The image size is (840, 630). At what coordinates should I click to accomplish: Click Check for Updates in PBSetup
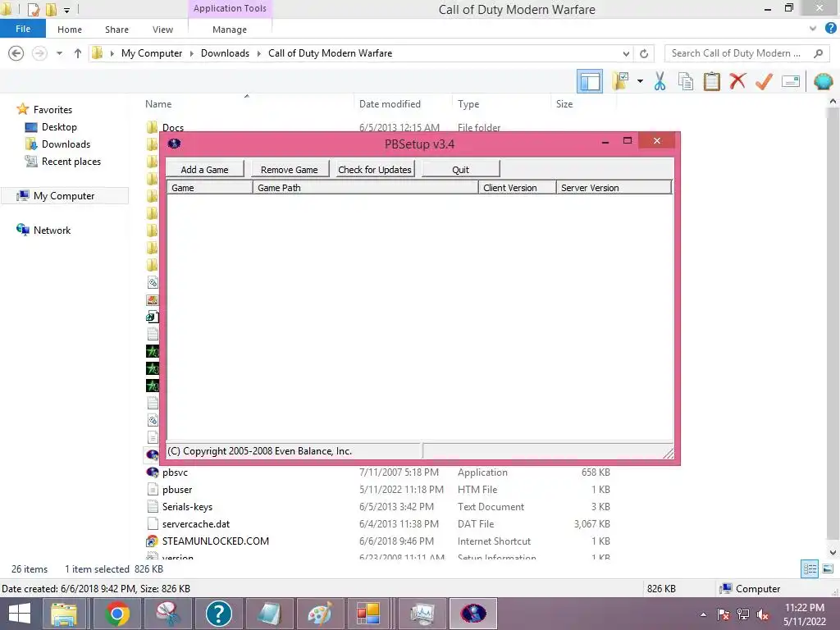click(375, 169)
